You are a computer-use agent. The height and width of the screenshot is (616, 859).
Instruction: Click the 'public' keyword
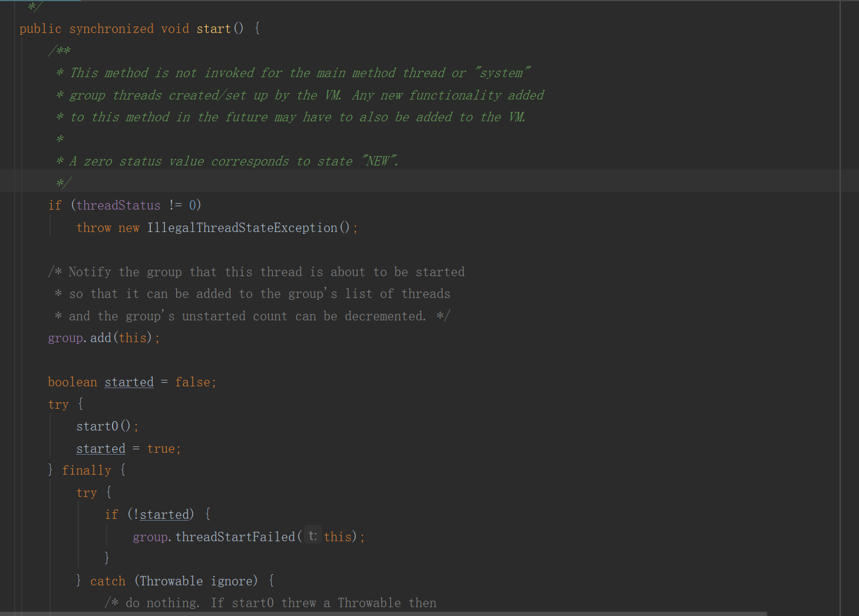click(40, 29)
